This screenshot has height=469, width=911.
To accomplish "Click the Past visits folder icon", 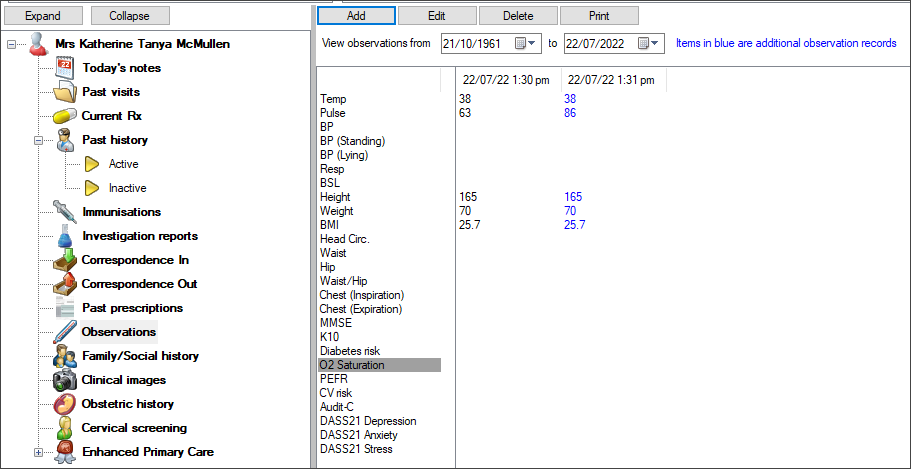I will coord(64,92).
